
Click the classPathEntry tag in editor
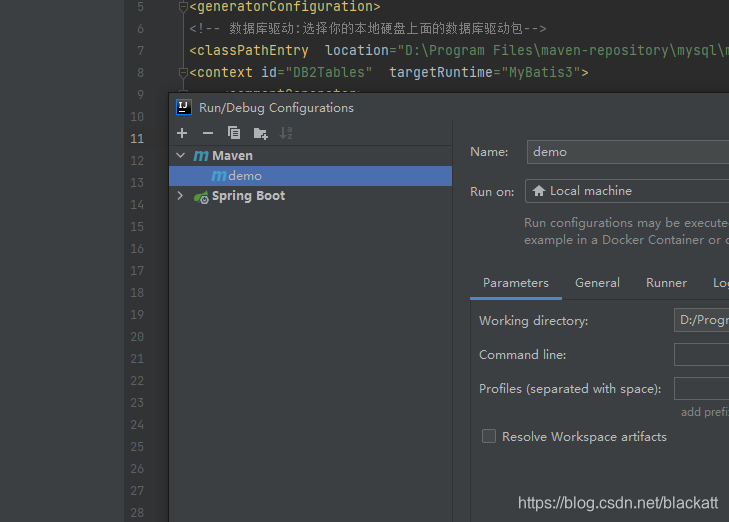[249, 50]
